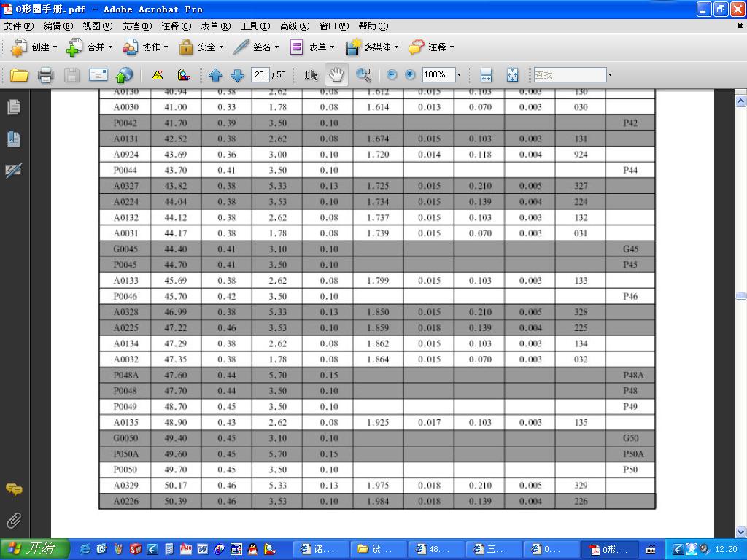This screenshot has height=560, width=747.
Task: Click the 查找 search field
Action: 570,75
